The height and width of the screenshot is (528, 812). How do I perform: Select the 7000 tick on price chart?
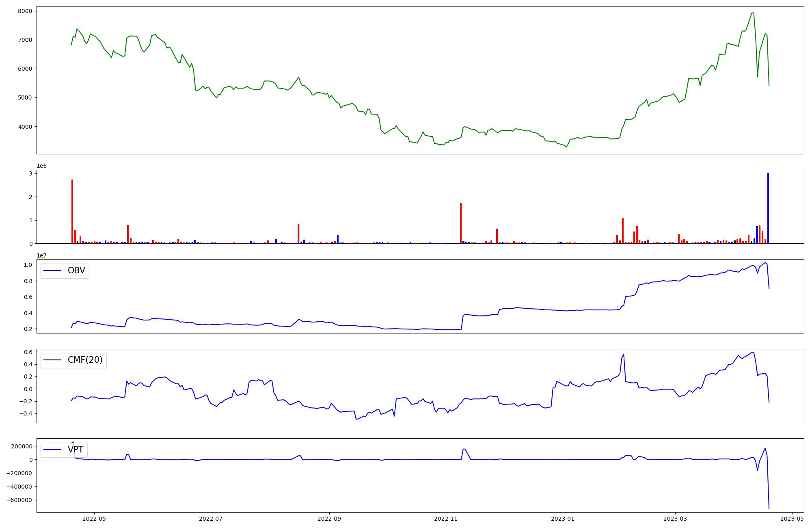point(25,40)
